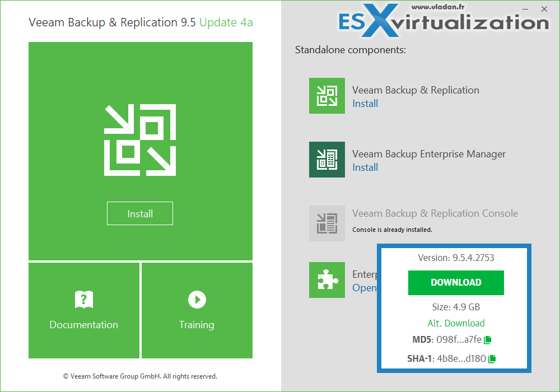Open the Training tile
560x392 pixels.
coord(197,311)
